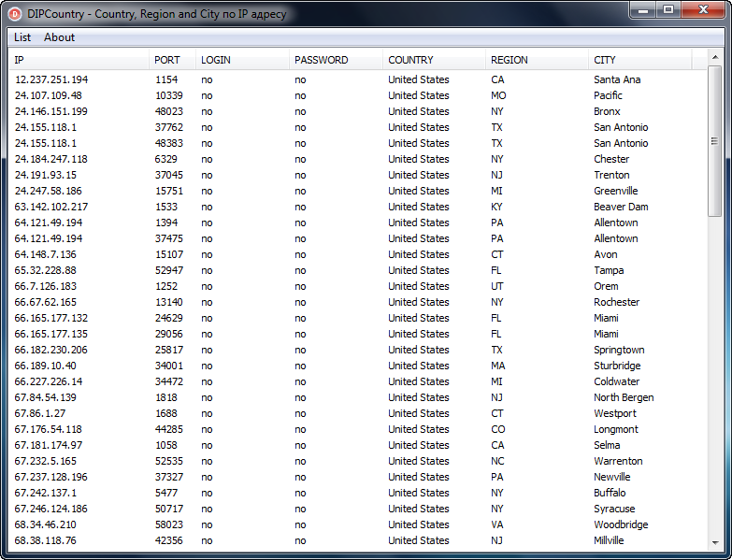Click the Avon city cell
This screenshot has height=560, width=732.
(x=605, y=254)
